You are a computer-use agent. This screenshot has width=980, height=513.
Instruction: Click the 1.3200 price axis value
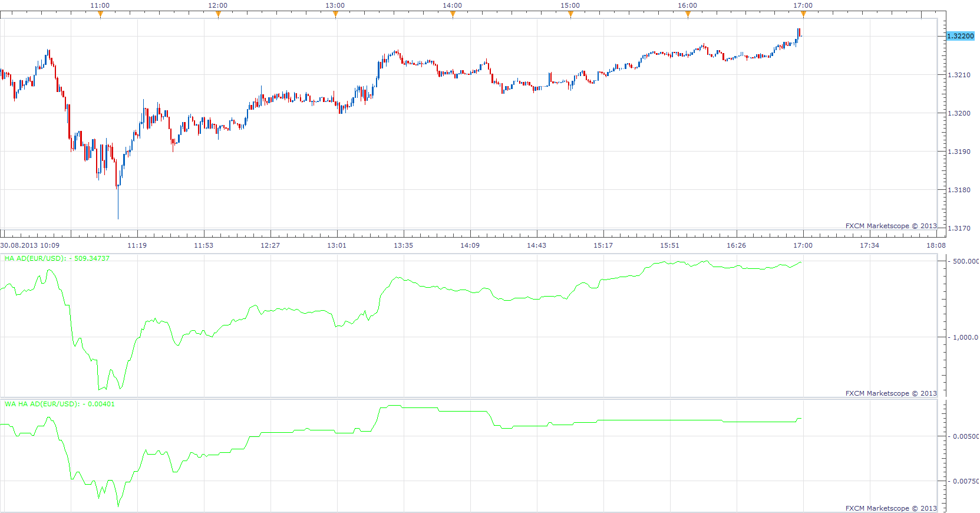[959, 113]
